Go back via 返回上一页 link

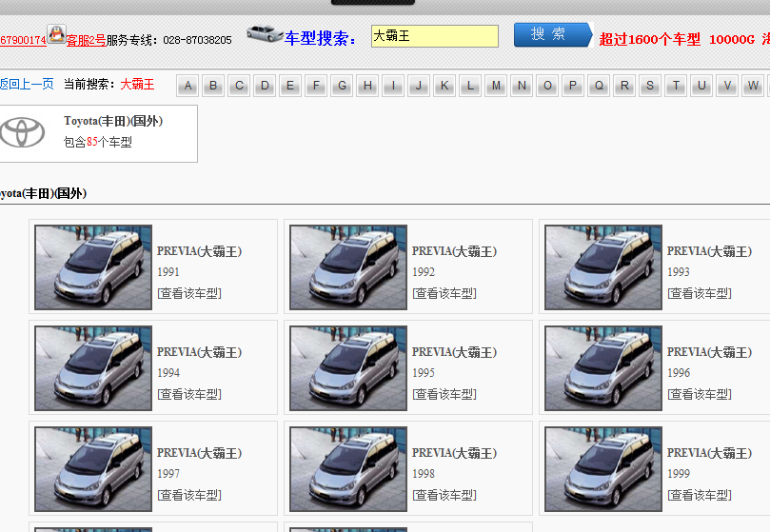point(27,84)
